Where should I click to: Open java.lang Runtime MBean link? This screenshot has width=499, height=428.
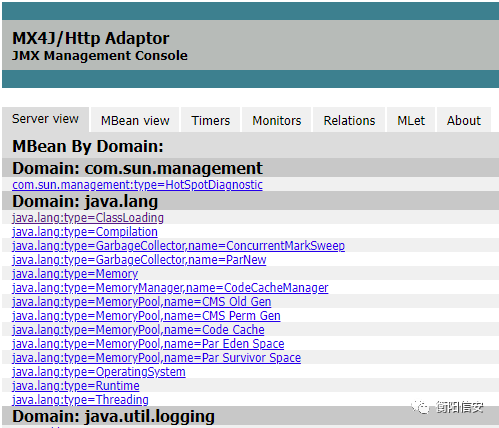click(76, 386)
